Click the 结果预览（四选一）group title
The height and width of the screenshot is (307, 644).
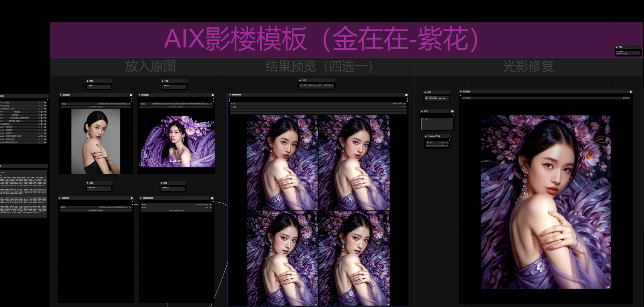coord(319,66)
